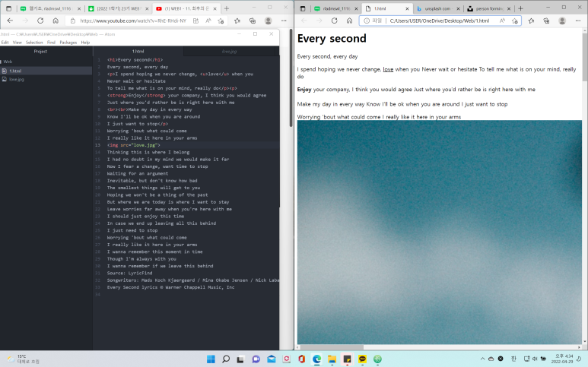This screenshot has width=588, height=367.
Task: Open home page in left browser
Action: pos(56,21)
